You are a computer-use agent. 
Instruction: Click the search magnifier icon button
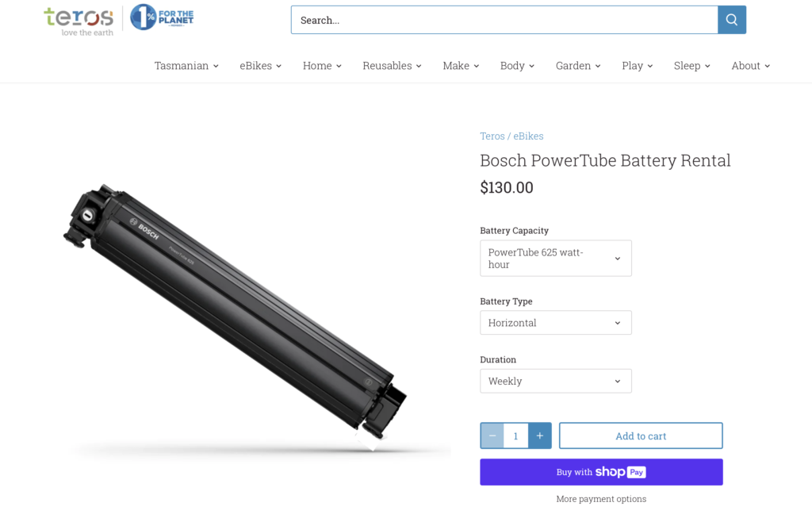point(732,20)
